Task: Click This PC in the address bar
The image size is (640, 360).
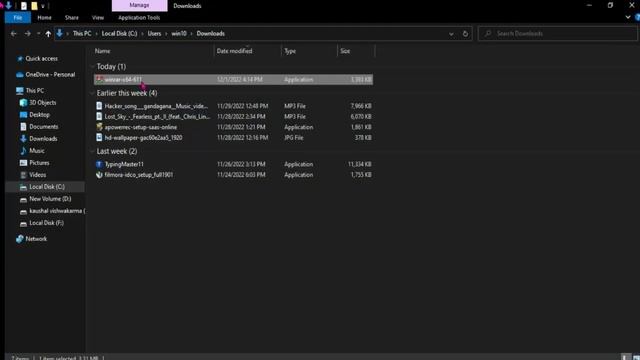Action: pos(82,34)
